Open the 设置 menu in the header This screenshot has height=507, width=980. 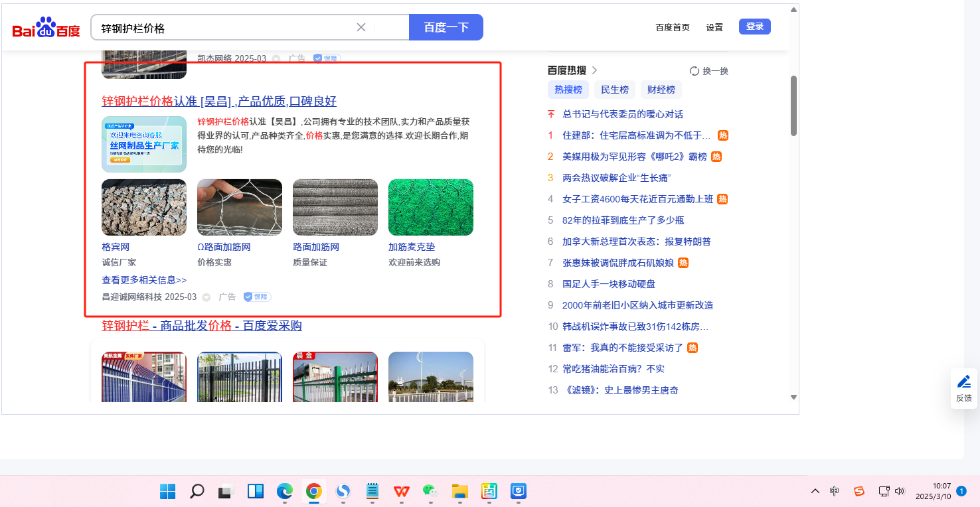click(714, 27)
